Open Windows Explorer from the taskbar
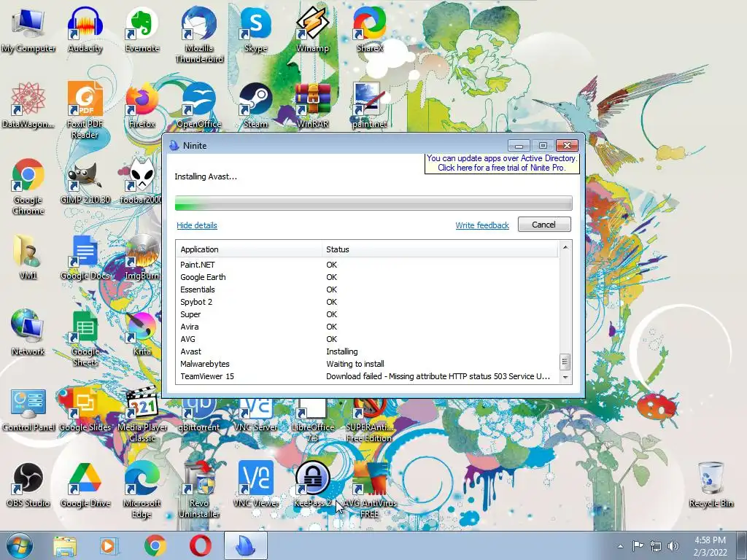Image resolution: width=747 pixels, height=560 pixels. click(x=64, y=545)
